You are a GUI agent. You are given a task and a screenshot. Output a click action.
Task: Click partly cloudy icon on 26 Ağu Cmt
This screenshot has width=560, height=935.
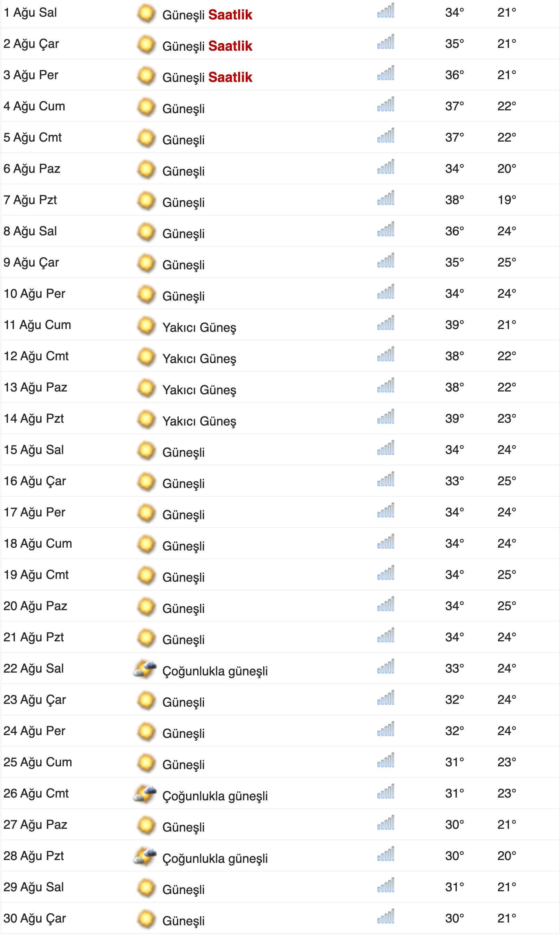[145, 794]
